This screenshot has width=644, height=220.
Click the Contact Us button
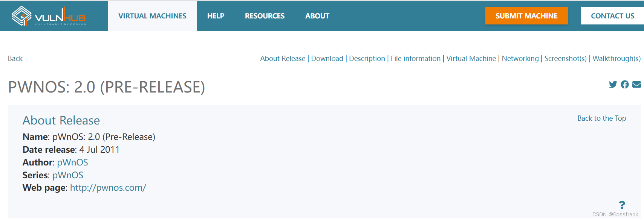click(612, 16)
